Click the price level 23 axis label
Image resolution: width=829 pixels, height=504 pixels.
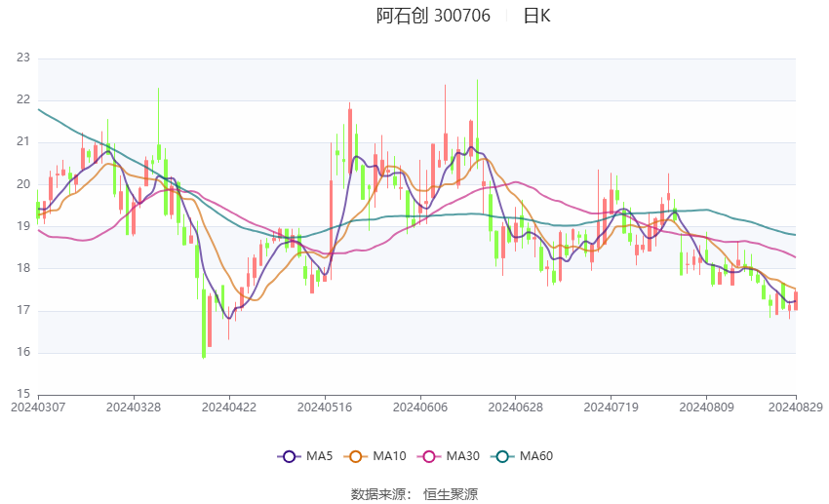click(x=23, y=58)
